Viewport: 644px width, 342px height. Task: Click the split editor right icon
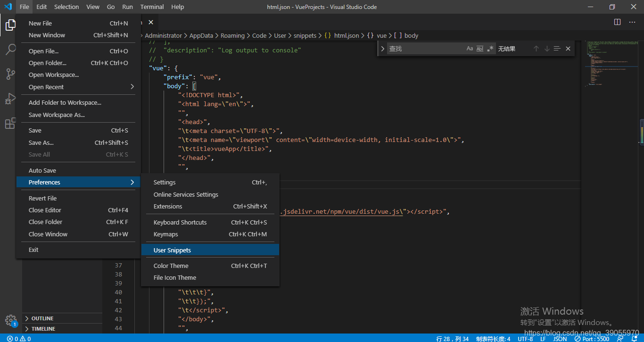[x=617, y=22]
